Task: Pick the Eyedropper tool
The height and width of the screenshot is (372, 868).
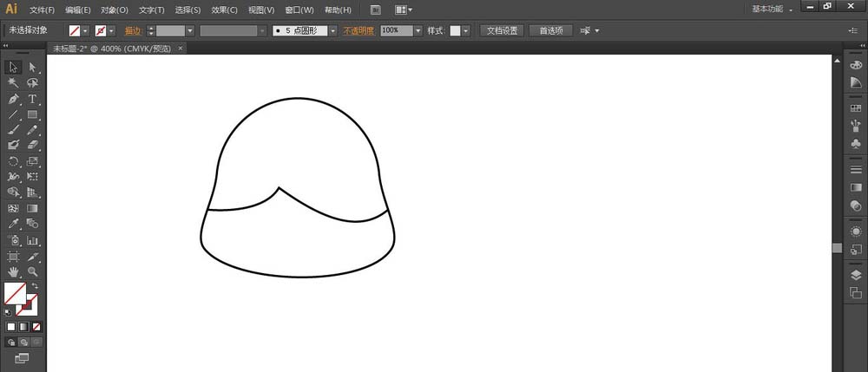Action: pyautogui.click(x=13, y=224)
